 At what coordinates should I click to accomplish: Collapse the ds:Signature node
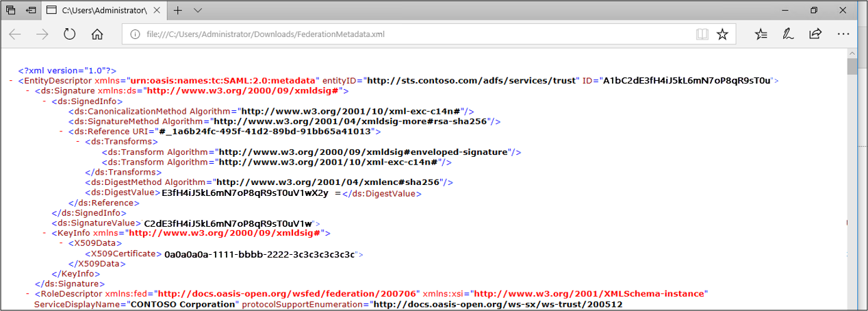click(x=27, y=91)
